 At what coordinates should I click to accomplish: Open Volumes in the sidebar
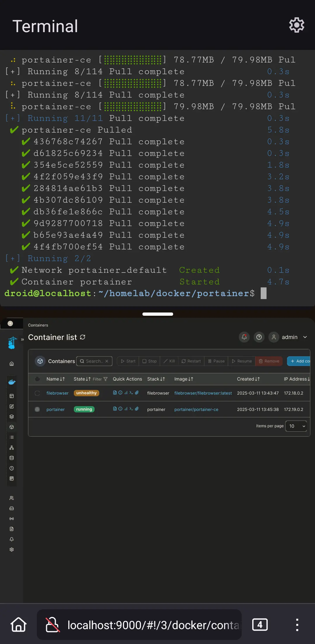tap(12, 458)
